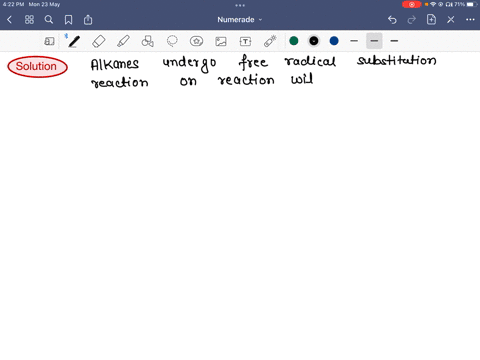Screen dimensions: 480x360
Task: Tap the handwritten word 'radical'
Action: pyautogui.click(x=310, y=61)
